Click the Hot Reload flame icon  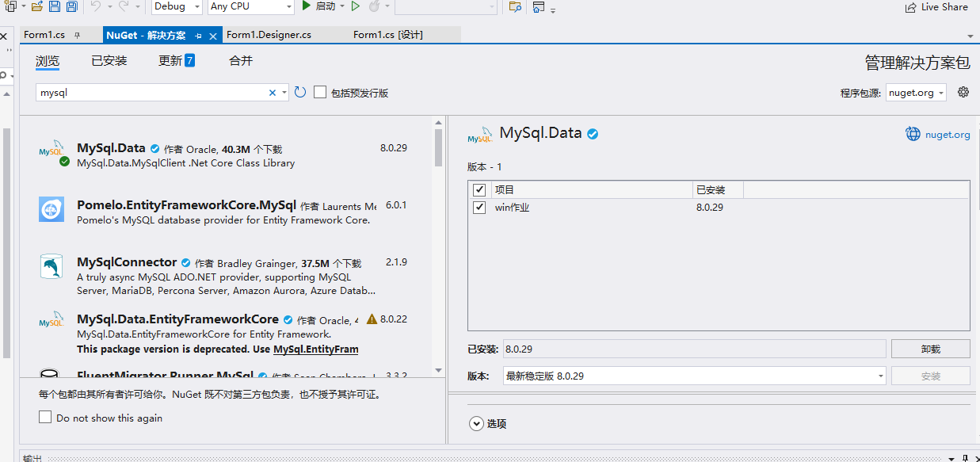[373, 6]
